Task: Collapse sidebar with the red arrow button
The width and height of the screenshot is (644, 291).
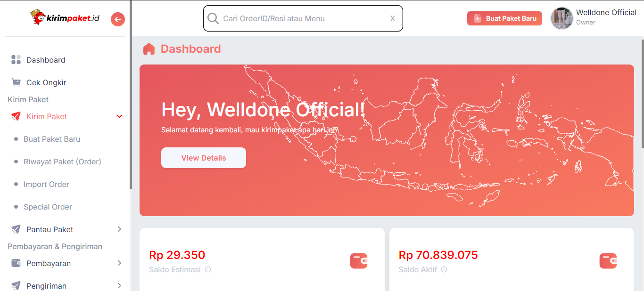Action: 118,19
